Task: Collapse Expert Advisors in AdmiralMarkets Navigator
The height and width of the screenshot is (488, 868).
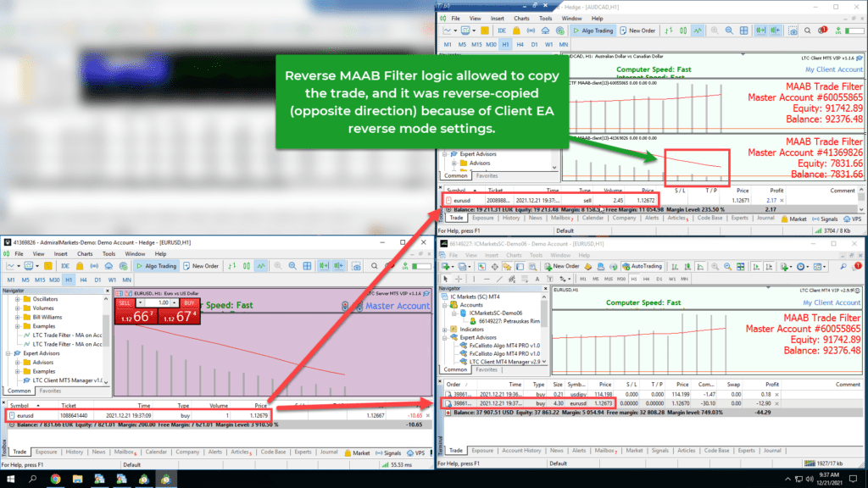Action: coord(8,353)
